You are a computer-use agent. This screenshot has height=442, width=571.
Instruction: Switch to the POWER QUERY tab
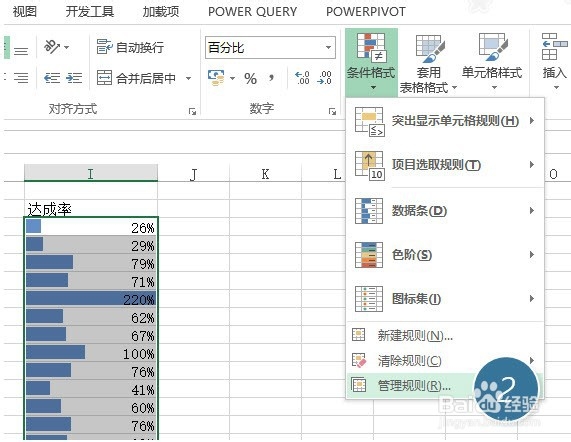(x=252, y=12)
